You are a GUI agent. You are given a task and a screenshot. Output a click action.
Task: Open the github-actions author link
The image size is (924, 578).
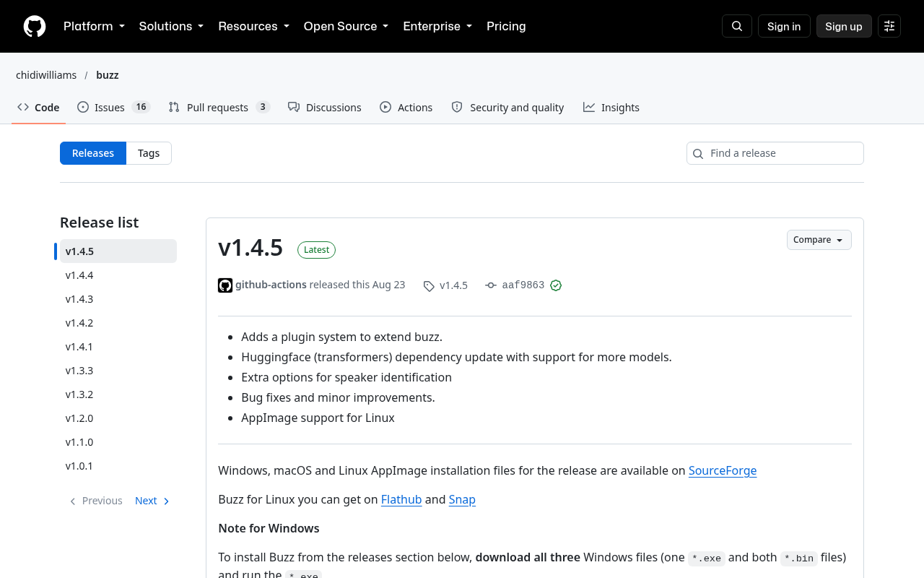point(271,285)
